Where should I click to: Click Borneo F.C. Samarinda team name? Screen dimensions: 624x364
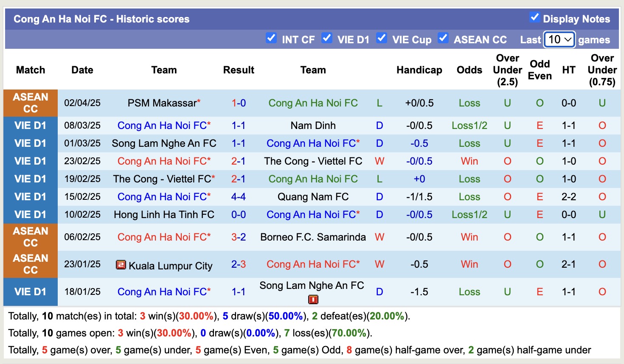tap(313, 237)
